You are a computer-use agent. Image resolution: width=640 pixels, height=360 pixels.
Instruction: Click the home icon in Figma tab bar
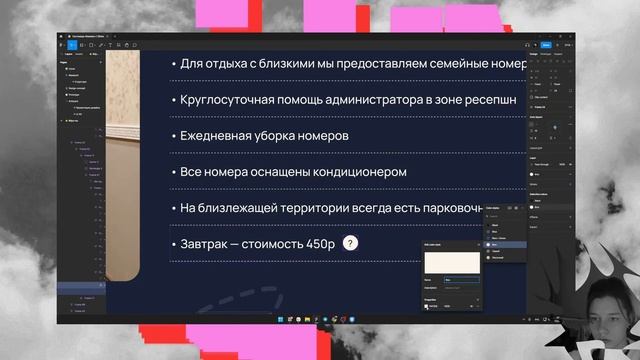click(61, 36)
